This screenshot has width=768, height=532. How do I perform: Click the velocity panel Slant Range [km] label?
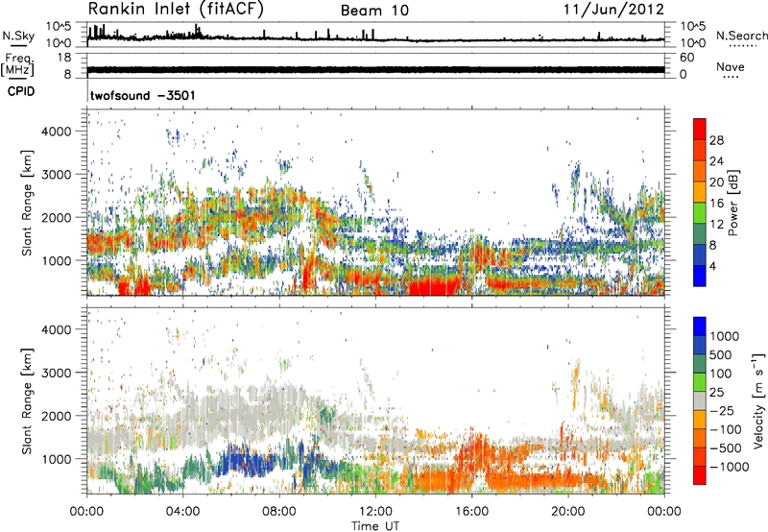27,400
